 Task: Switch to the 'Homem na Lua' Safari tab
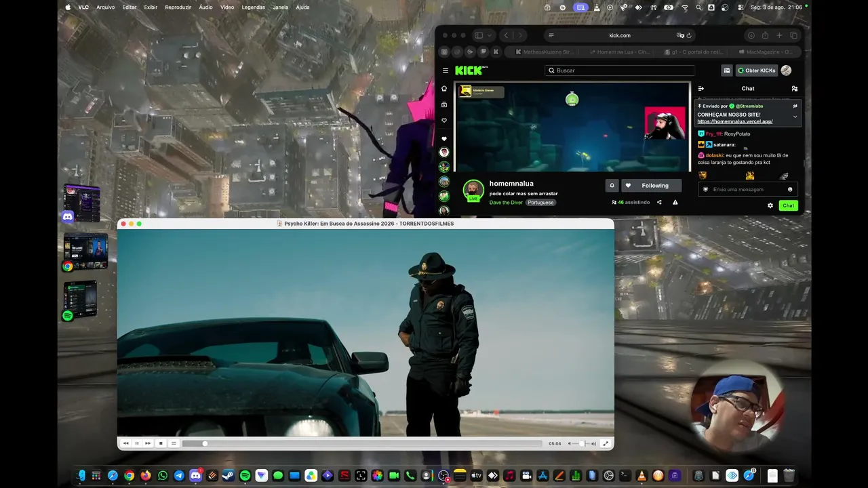pyautogui.click(x=619, y=52)
